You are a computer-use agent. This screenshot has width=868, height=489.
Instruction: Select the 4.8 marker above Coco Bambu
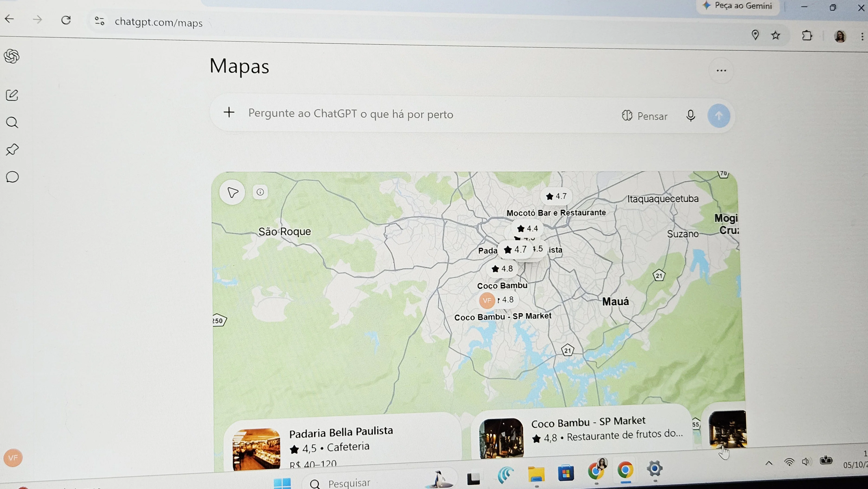coord(502,269)
